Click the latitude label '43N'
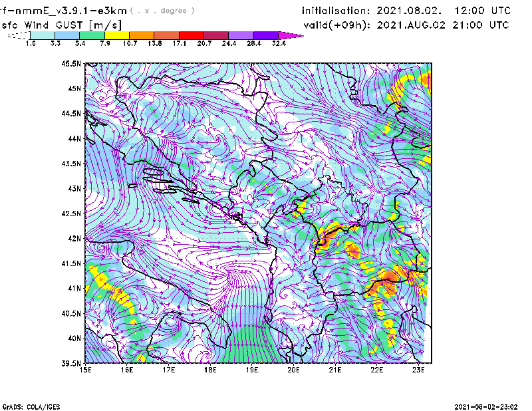Image resolution: width=532 pixels, height=411 pixels. point(74,188)
